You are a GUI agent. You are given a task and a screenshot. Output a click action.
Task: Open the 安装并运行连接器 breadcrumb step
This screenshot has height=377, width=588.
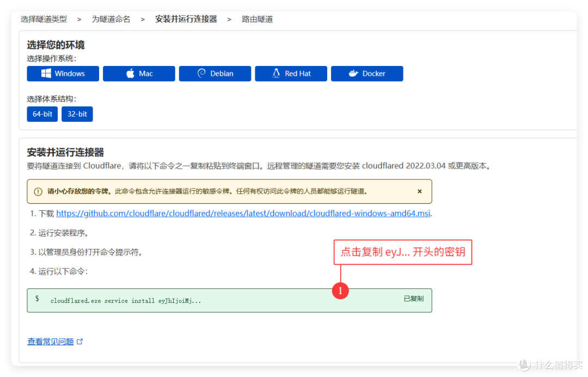(186, 19)
